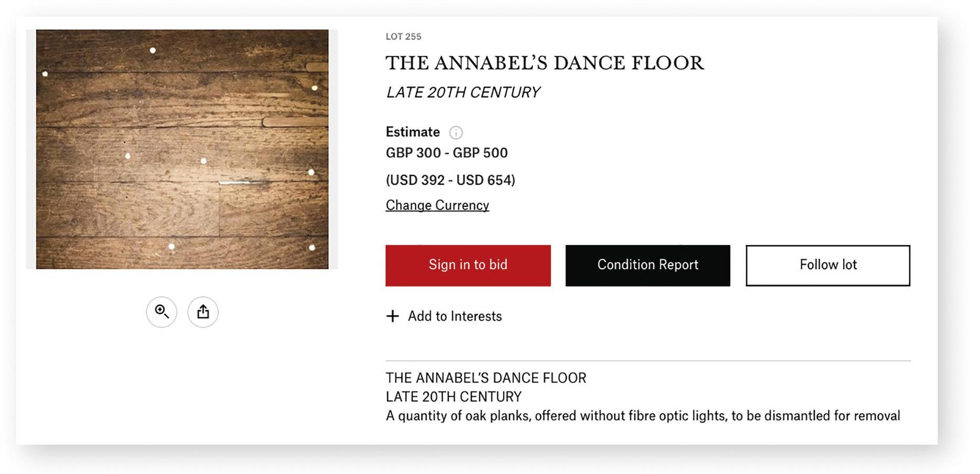The image size is (980, 474).
Task: Open the Condition Report
Action: [x=647, y=265]
